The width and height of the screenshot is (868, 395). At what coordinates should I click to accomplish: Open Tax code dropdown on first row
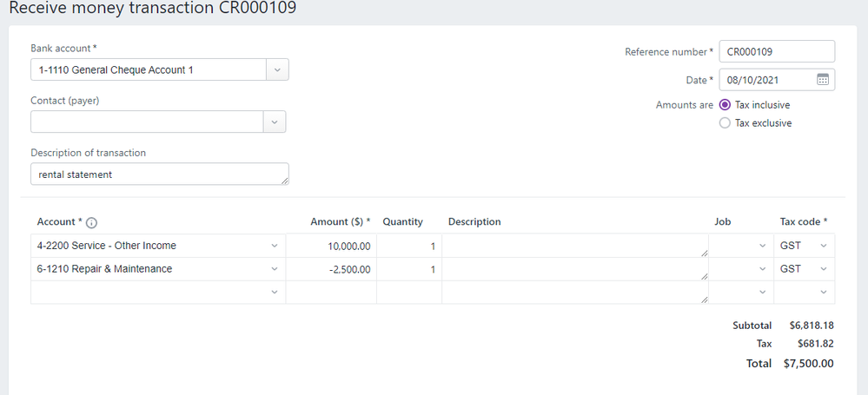pos(823,246)
